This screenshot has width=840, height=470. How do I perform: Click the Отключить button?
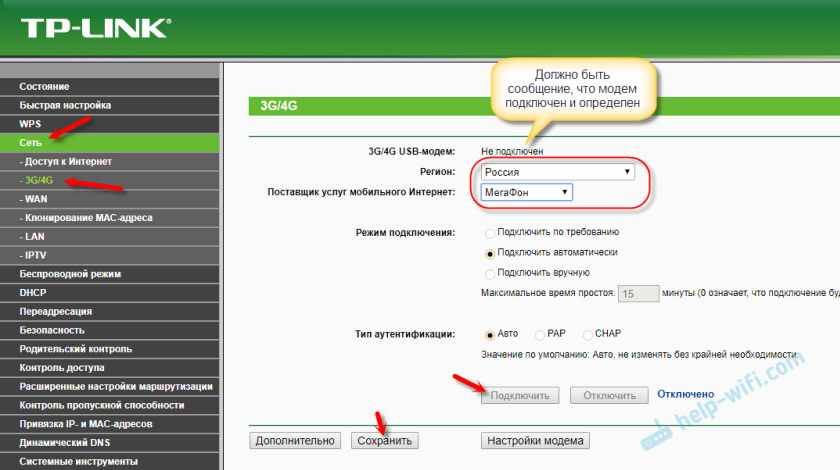coord(609,396)
